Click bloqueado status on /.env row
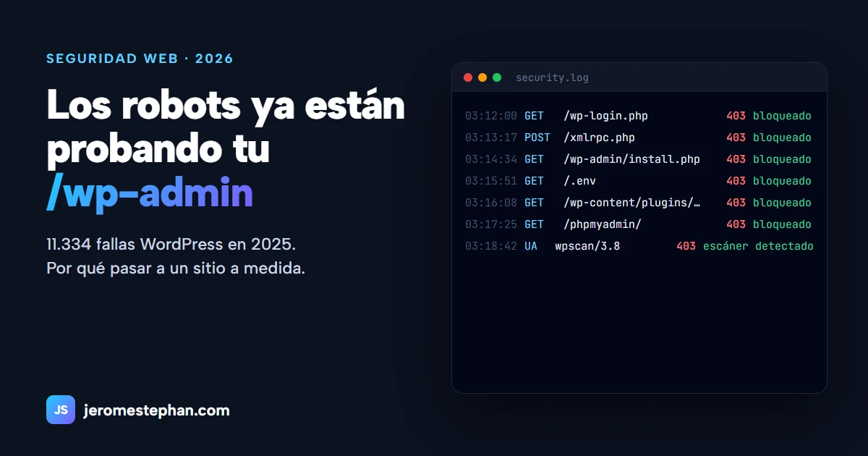The width and height of the screenshot is (868, 456). [x=782, y=181]
